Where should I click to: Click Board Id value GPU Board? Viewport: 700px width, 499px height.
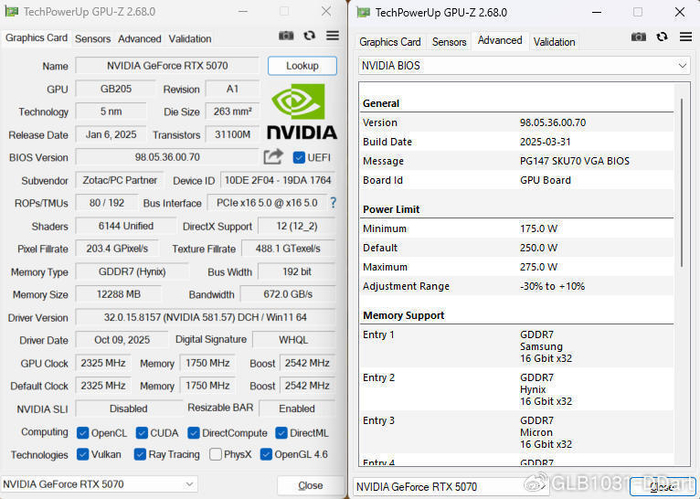tap(545, 180)
